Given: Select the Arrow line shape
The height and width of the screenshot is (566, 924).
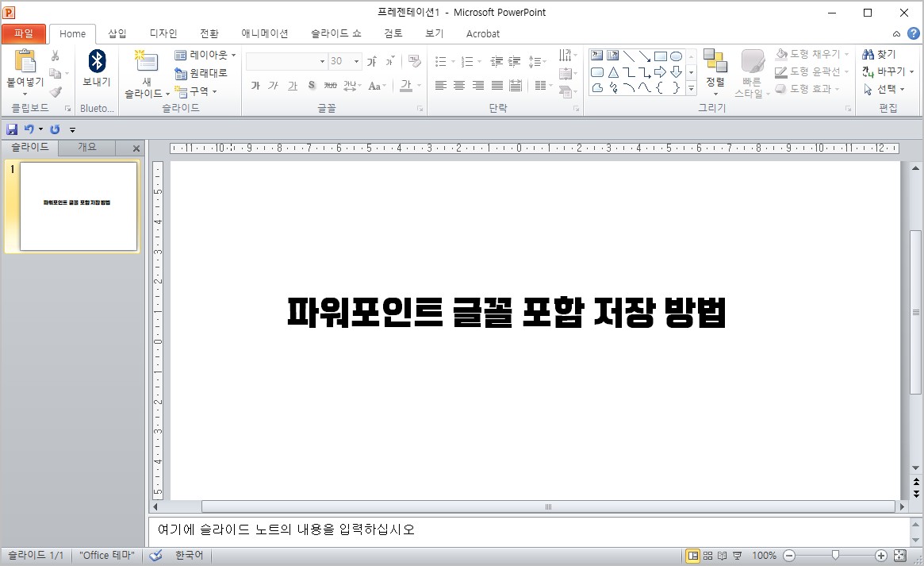Looking at the screenshot, I should (x=645, y=56).
